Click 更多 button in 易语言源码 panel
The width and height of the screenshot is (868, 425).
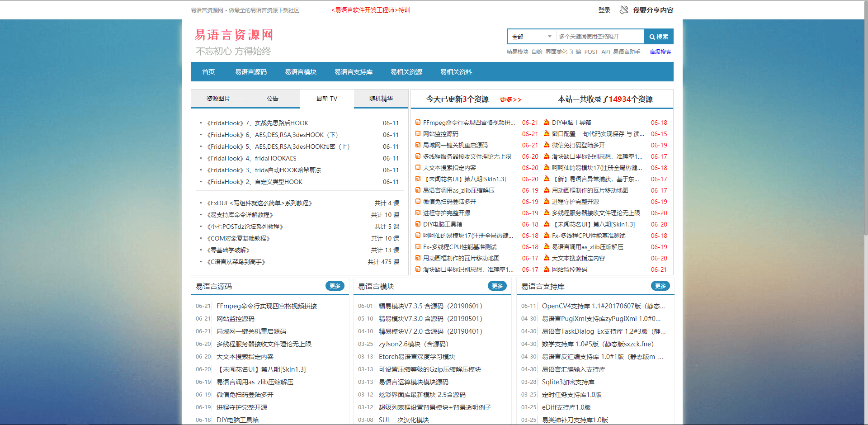335,286
